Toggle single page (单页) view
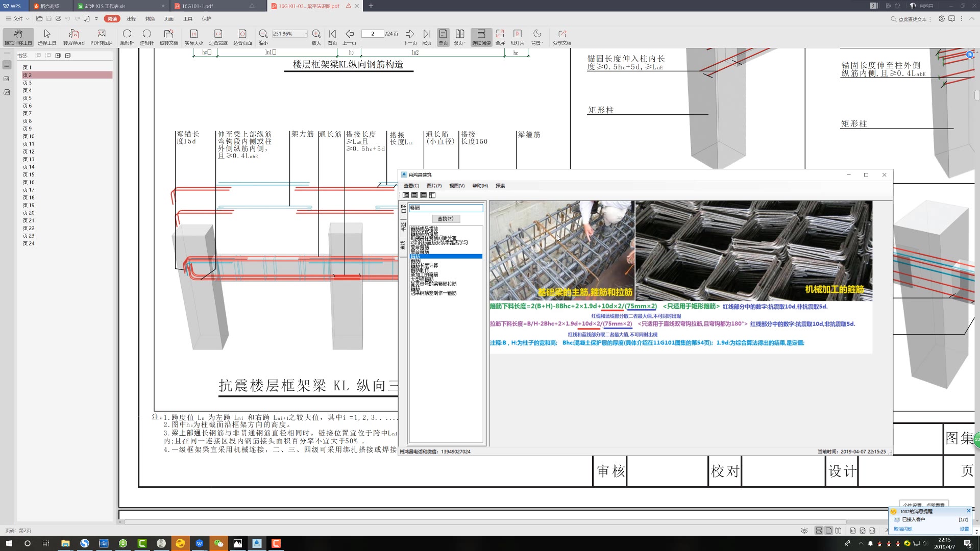The height and width of the screenshot is (551, 980). pos(443,37)
